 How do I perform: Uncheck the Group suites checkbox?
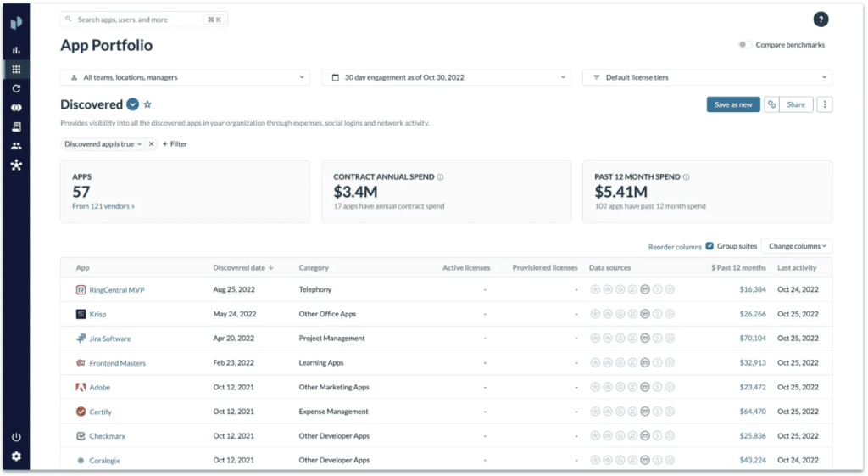coord(709,246)
